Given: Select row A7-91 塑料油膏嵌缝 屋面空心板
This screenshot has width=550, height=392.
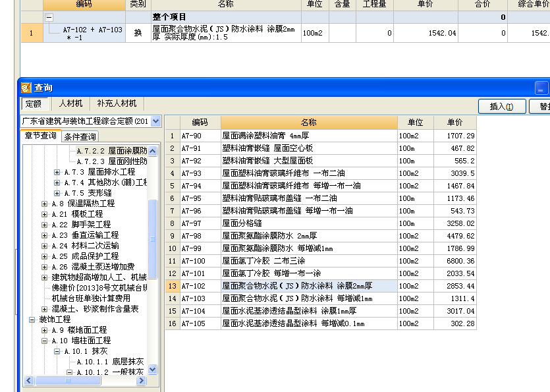Looking at the screenshot, I should (321, 148).
